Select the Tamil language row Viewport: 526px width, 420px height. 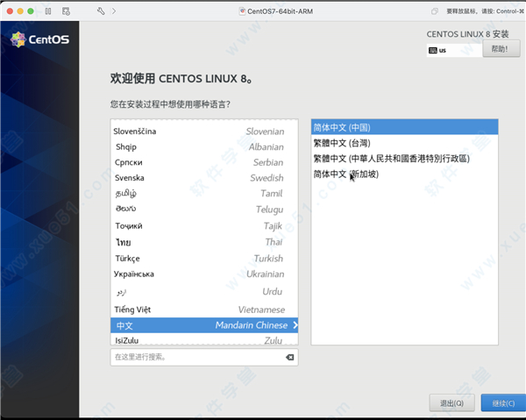204,194
